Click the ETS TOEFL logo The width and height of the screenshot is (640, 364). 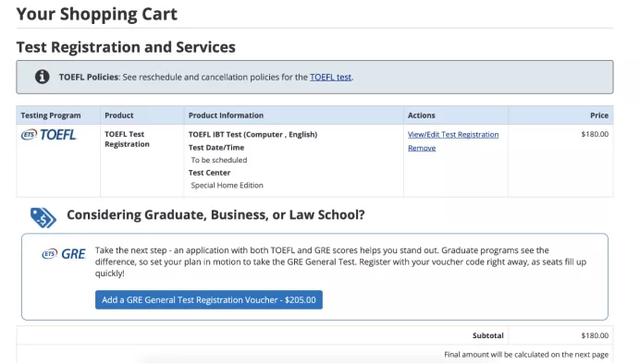tap(49, 135)
